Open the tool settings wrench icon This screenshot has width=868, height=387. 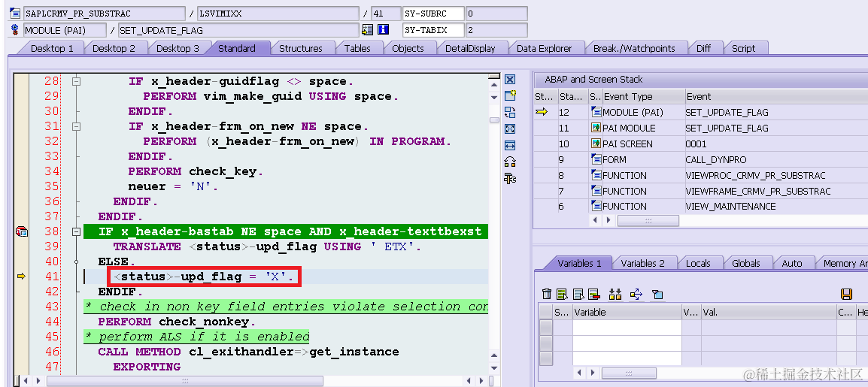click(510, 179)
